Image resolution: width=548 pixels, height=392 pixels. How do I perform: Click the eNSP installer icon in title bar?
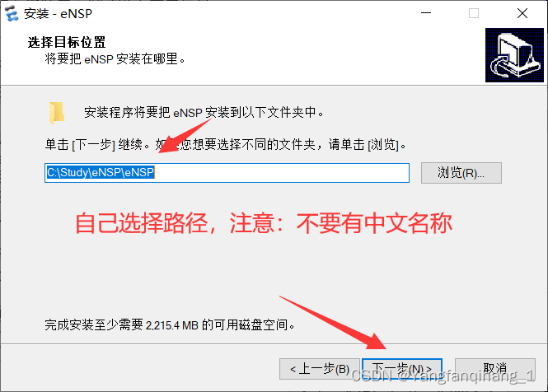pos(12,14)
